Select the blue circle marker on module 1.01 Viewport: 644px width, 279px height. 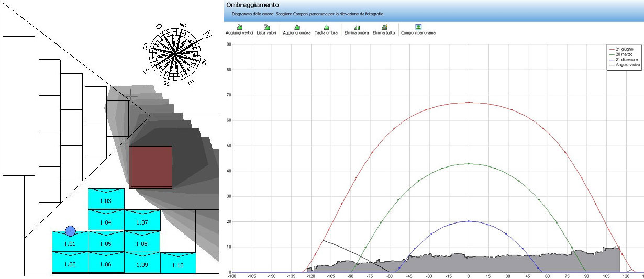click(x=70, y=231)
